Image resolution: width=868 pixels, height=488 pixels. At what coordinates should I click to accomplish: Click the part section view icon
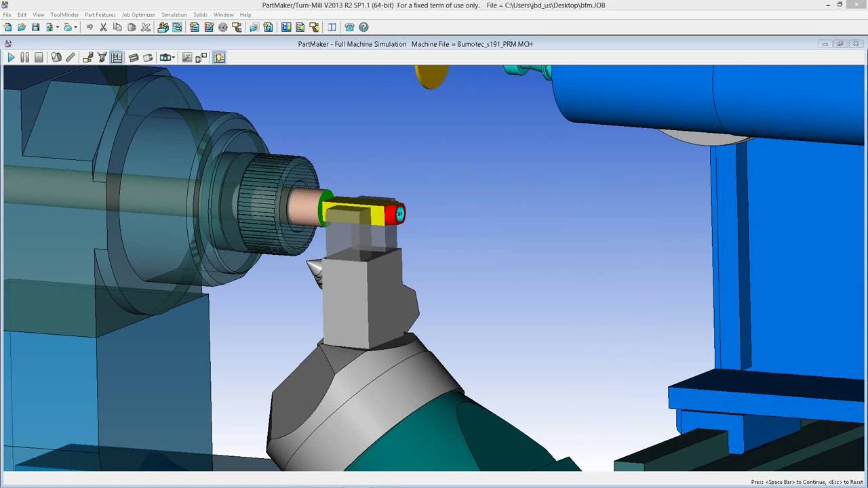click(56, 58)
